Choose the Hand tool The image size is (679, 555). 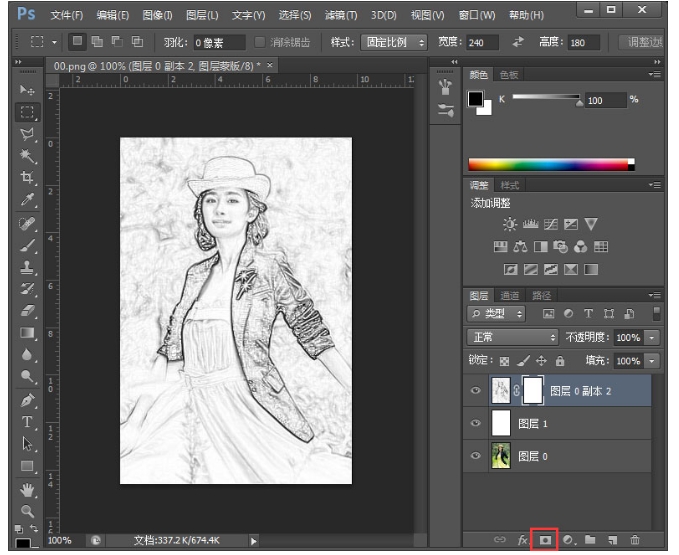click(x=27, y=489)
